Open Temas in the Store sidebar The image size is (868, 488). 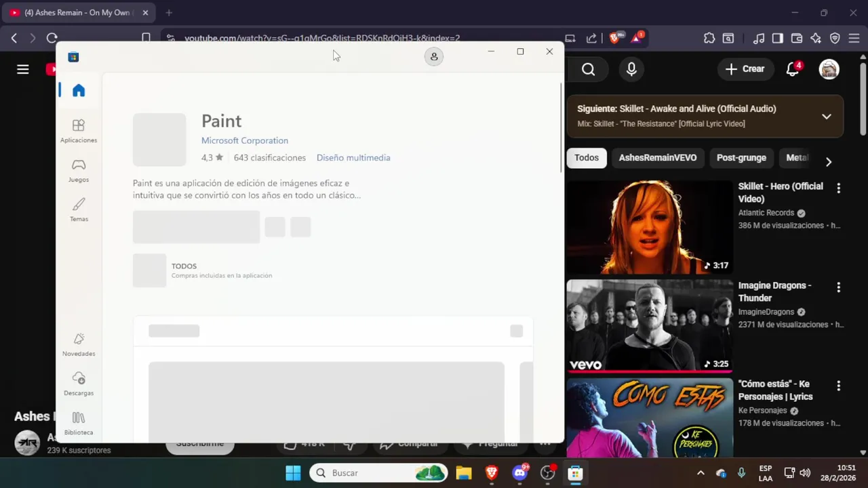(x=79, y=209)
